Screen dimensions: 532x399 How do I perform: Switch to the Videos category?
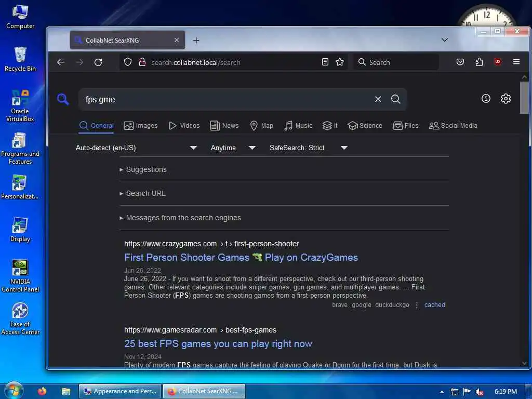click(x=184, y=126)
